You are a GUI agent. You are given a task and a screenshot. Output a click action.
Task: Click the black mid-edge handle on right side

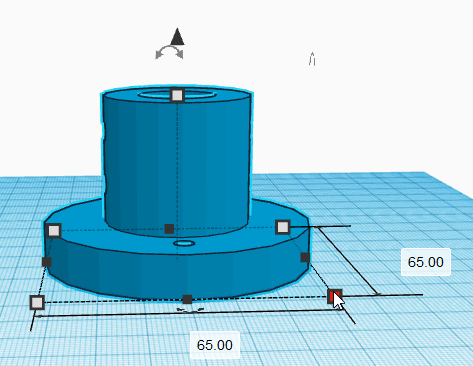305,257
